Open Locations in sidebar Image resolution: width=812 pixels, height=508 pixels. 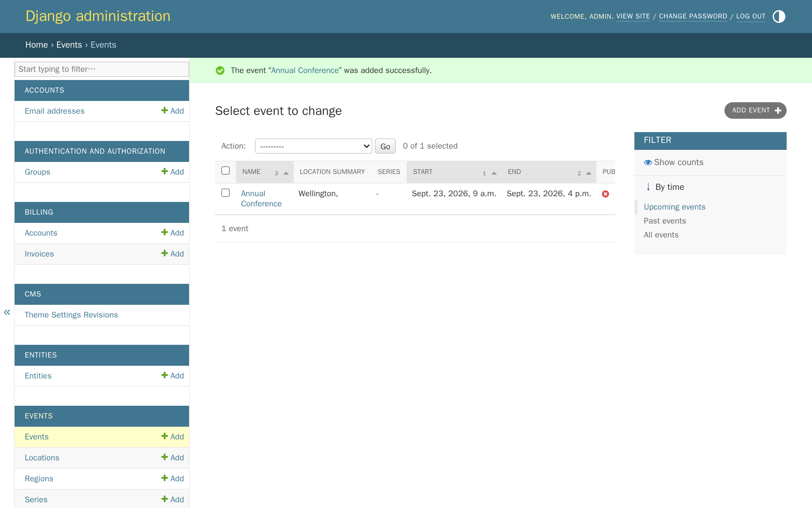click(42, 458)
